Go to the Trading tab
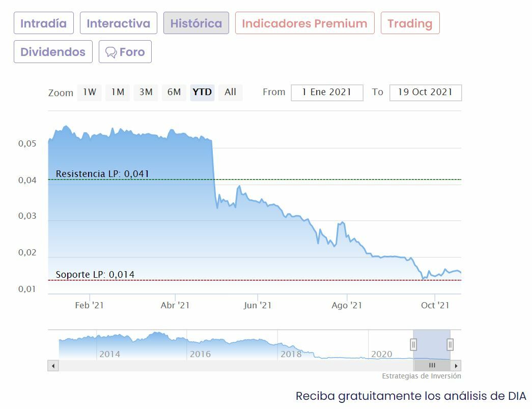The height and width of the screenshot is (409, 532). [x=410, y=23]
